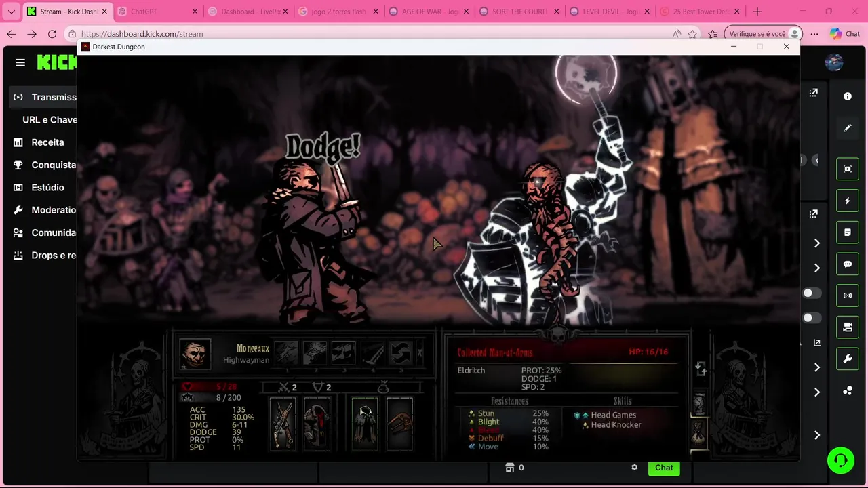Click the Head Games skill entry

(606, 415)
